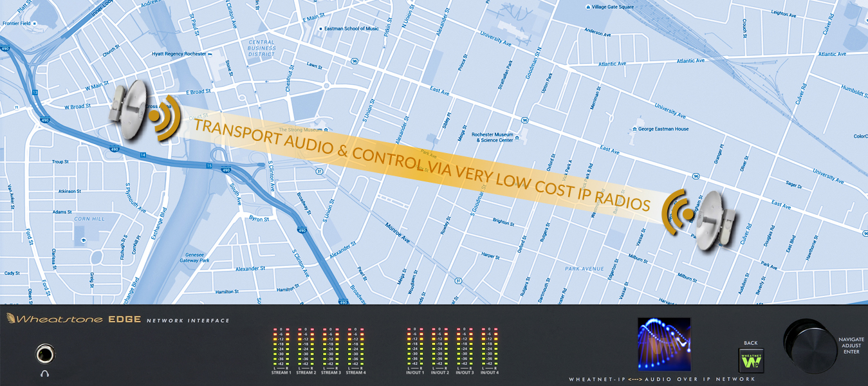Click the Atkinson St street label
This screenshot has width=868, height=386.
click(x=69, y=191)
